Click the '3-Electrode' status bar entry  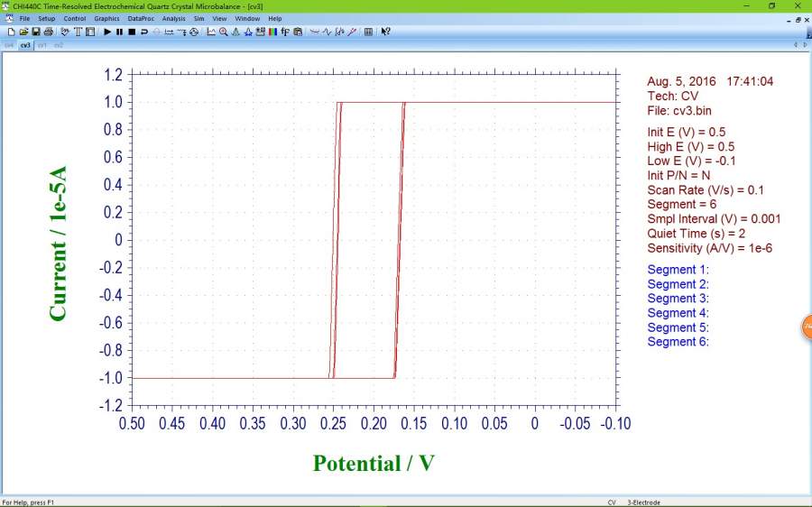click(x=643, y=502)
